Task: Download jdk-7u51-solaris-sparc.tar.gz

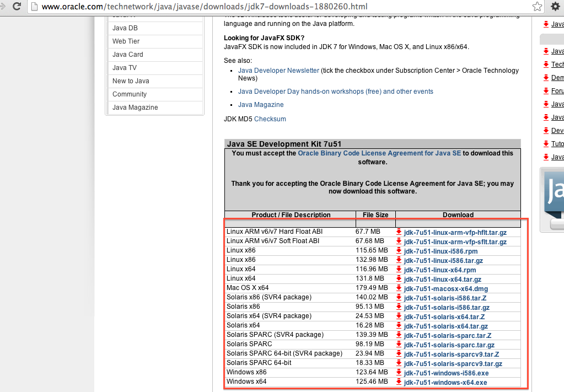Action: 449,345
